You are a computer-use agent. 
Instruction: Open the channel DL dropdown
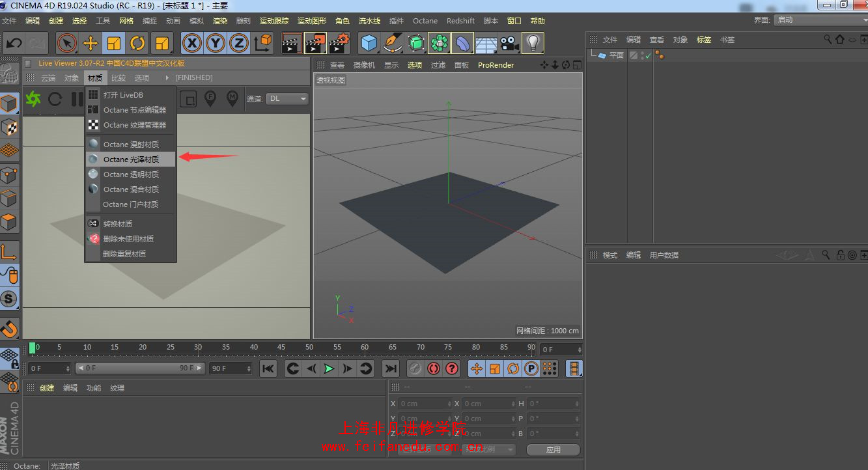tap(287, 99)
